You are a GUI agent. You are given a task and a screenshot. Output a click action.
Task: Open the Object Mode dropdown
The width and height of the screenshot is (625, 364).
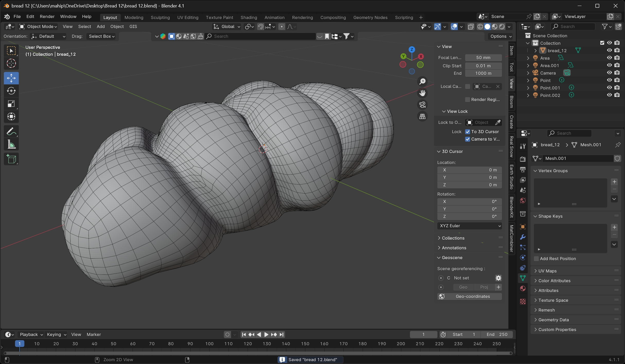[38, 26]
